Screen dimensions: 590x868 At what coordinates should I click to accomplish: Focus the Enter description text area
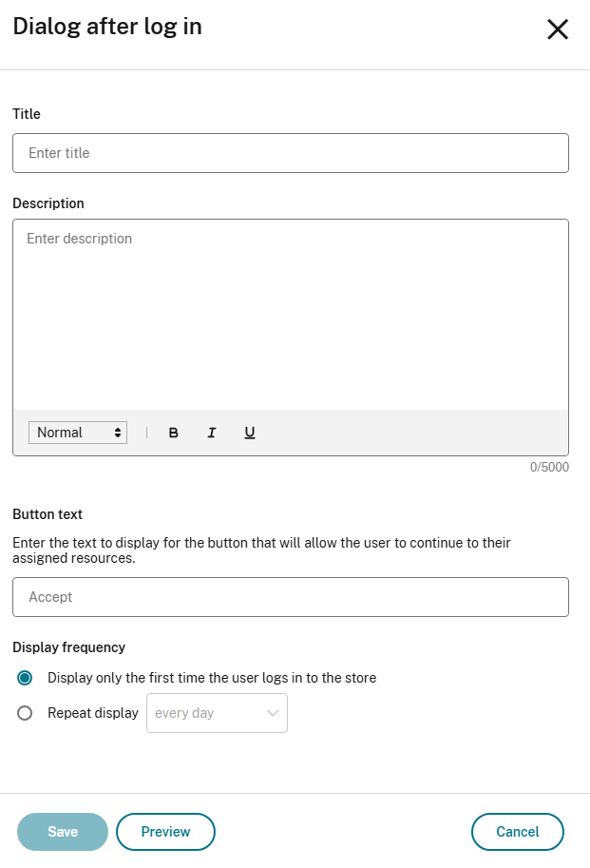click(290, 314)
